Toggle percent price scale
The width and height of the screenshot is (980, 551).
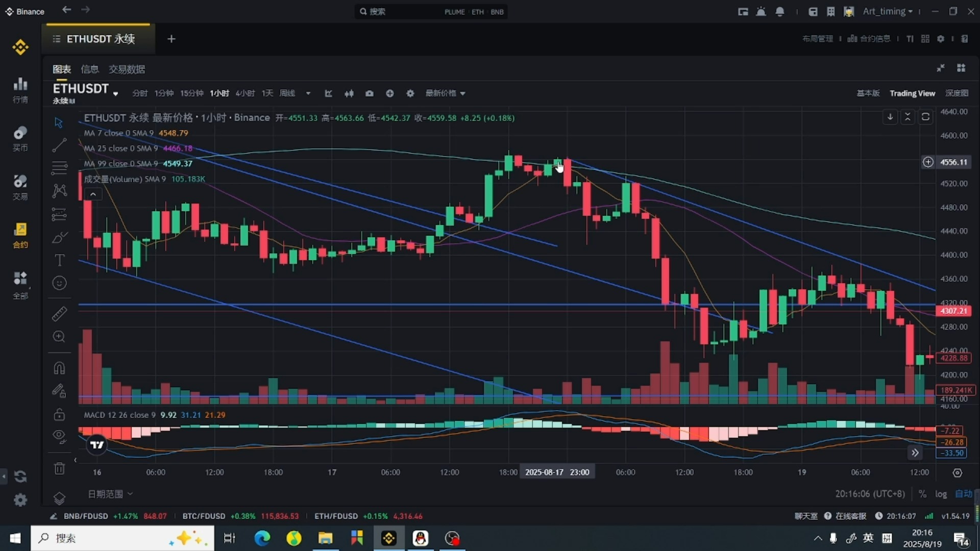tap(922, 494)
